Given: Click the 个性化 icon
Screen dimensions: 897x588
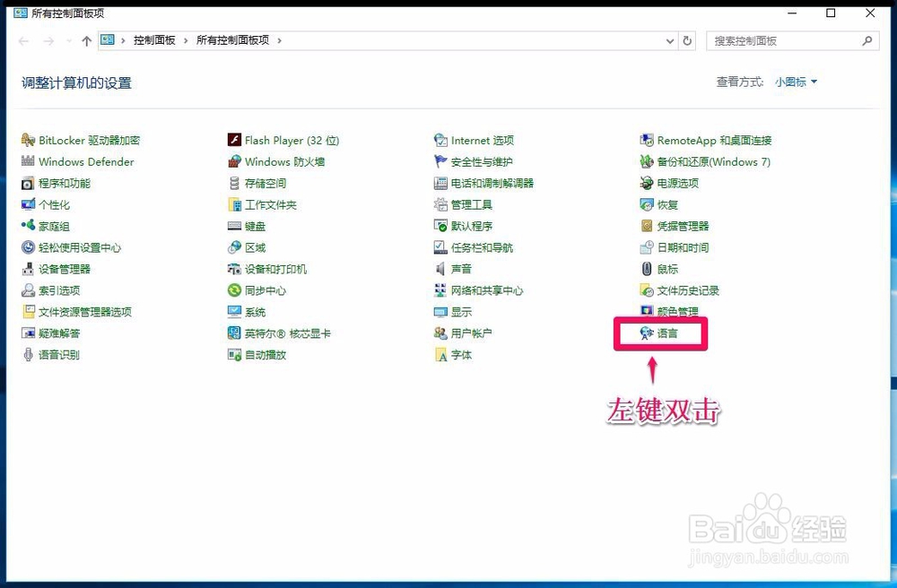Looking at the screenshot, I should (28, 204).
